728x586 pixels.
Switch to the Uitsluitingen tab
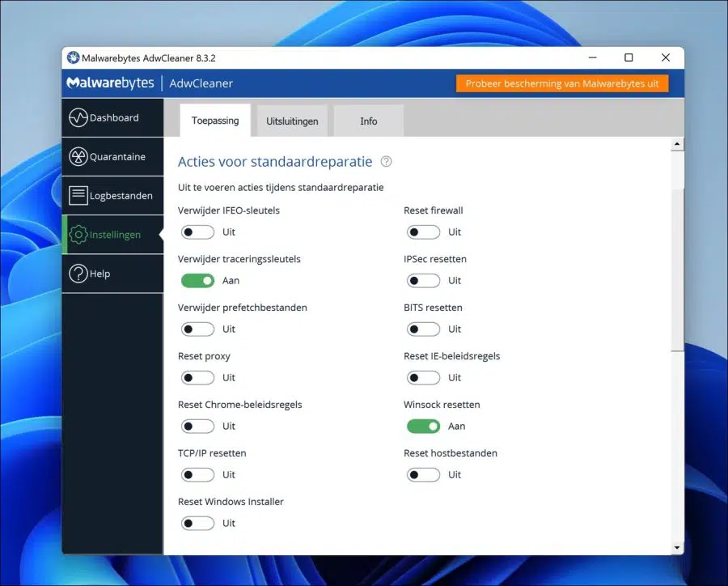pos(292,121)
